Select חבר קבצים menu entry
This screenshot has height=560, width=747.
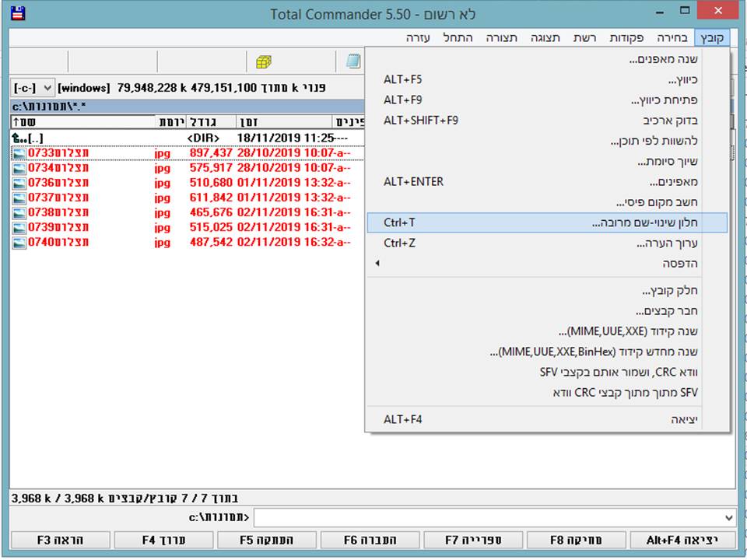coord(547,311)
